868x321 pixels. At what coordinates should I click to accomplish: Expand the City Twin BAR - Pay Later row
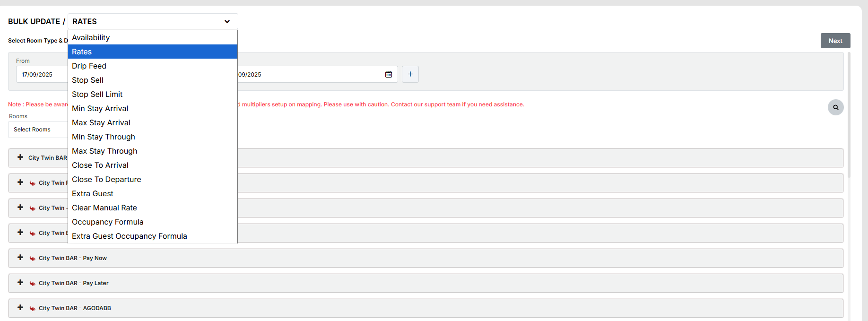(x=20, y=283)
